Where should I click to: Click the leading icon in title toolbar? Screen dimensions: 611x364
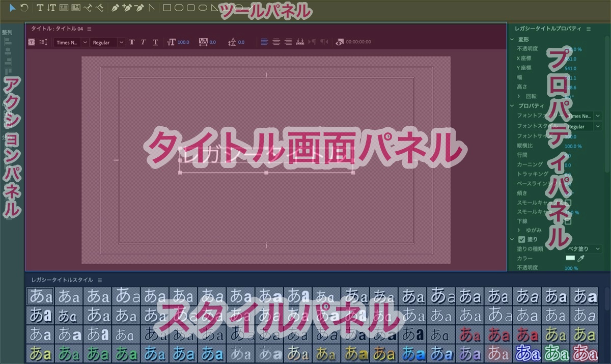[x=232, y=42]
